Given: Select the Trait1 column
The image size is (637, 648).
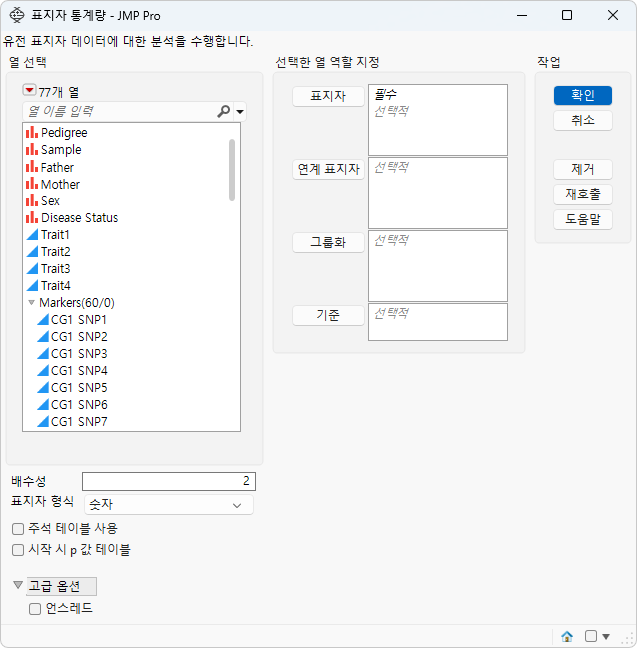Looking at the screenshot, I should point(55,235).
